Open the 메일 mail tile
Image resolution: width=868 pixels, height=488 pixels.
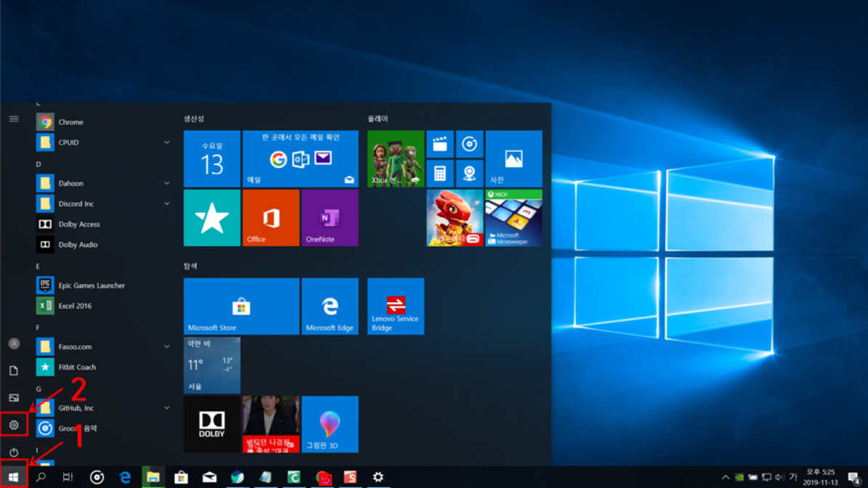click(x=301, y=159)
